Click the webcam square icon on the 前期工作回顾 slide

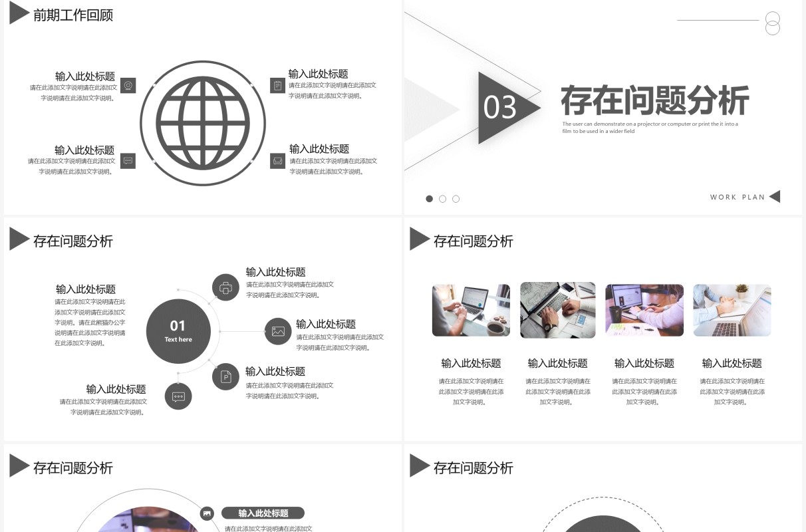(x=128, y=85)
